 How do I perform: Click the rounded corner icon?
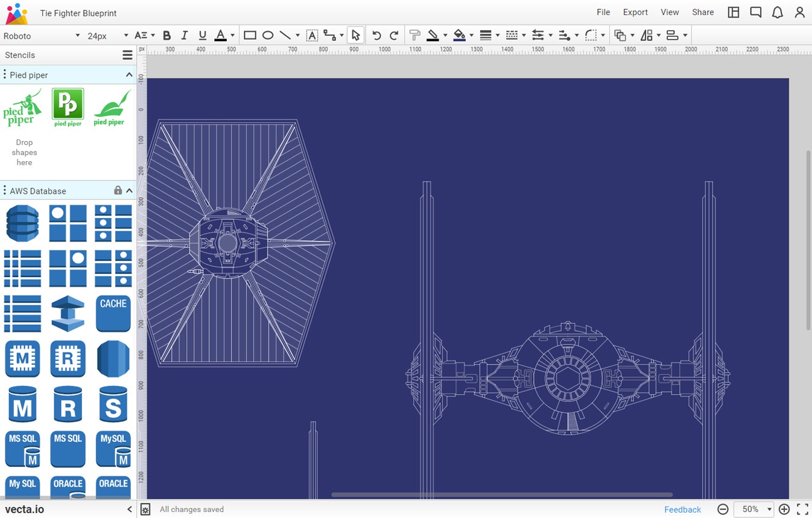[591, 36]
